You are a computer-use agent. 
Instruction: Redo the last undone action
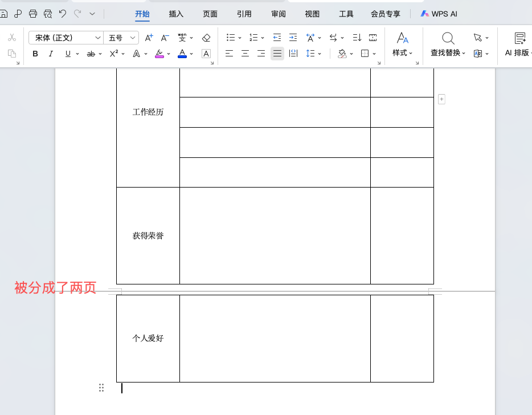click(x=77, y=14)
